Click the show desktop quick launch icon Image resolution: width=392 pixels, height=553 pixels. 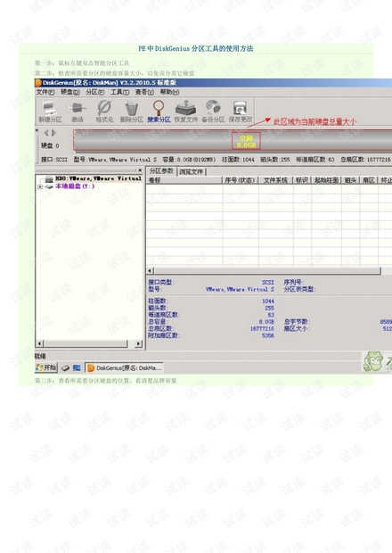point(77,368)
